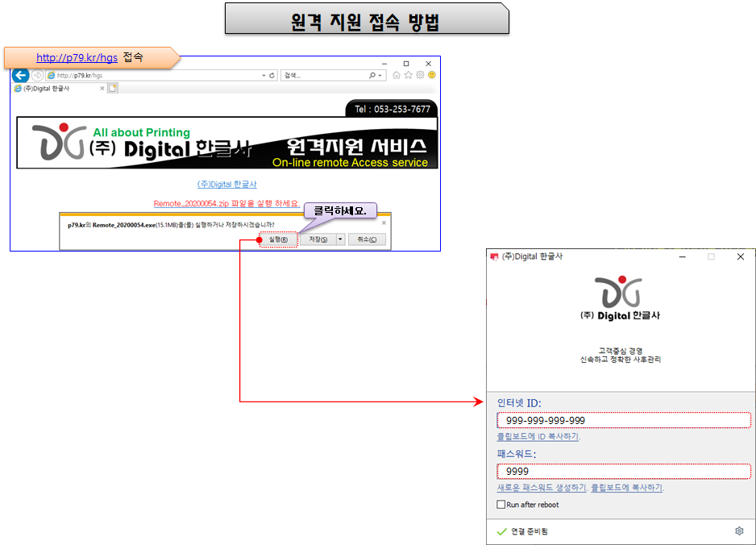Image resolution: width=756 pixels, height=545 pixels.
Task: Open the browser favorites star icon
Action: tap(409, 75)
